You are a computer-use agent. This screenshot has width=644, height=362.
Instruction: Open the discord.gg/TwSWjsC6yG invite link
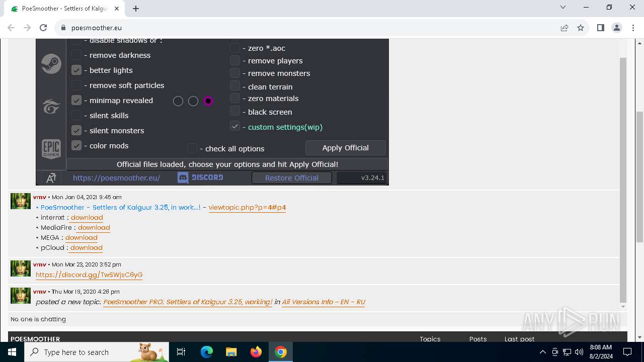tap(89, 275)
